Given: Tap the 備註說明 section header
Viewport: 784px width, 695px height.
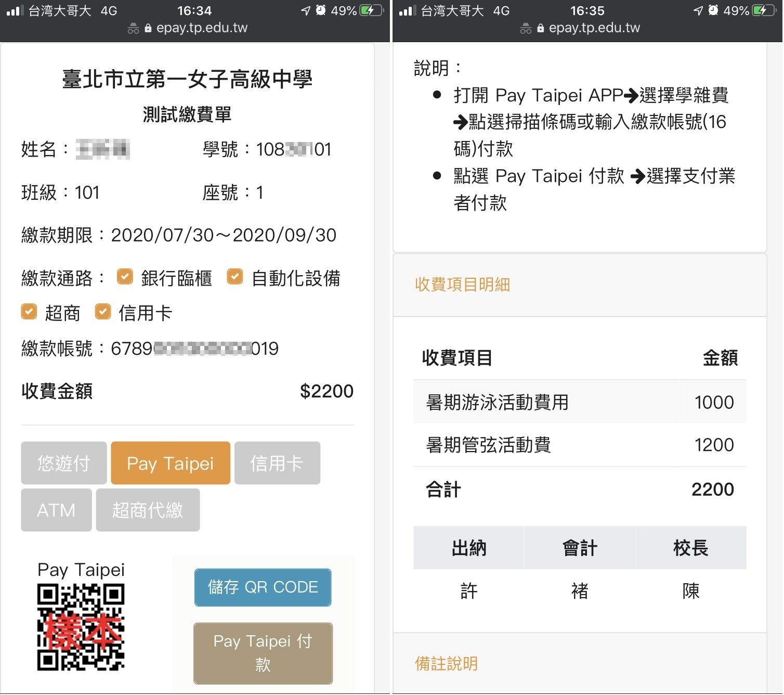Looking at the screenshot, I should pos(446,664).
